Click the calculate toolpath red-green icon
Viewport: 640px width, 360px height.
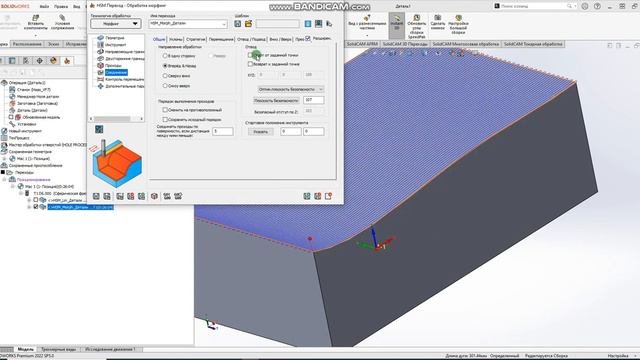coord(131,196)
